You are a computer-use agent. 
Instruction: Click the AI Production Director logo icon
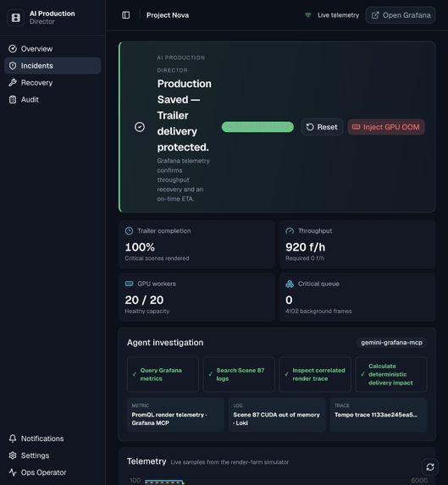coord(16,18)
